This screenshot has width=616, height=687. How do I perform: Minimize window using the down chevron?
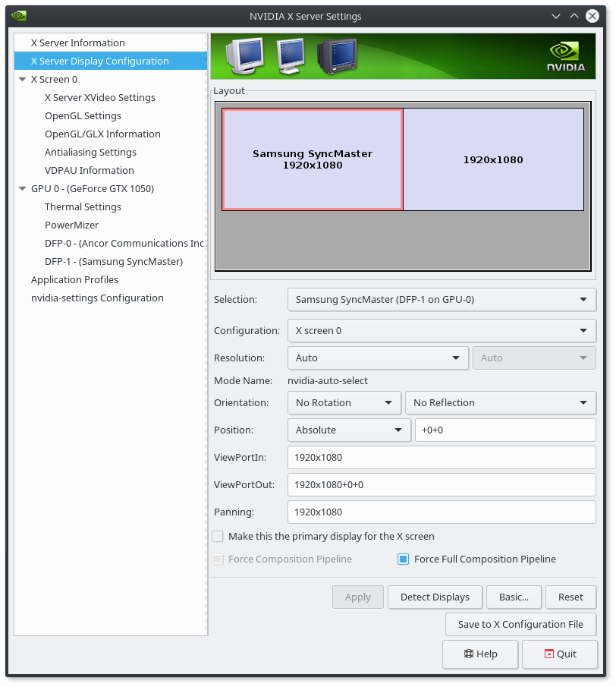(556, 16)
